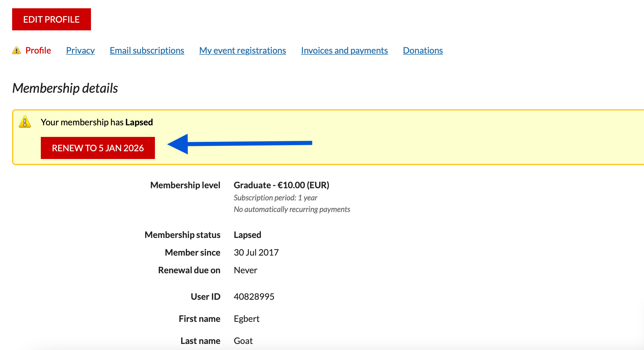Click the first name value Egbert
The height and width of the screenshot is (350, 644).
pyautogui.click(x=246, y=319)
